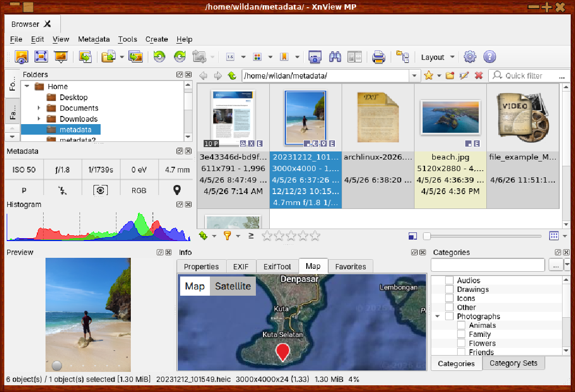
Task: Open the Metadata menu
Action: coord(94,39)
